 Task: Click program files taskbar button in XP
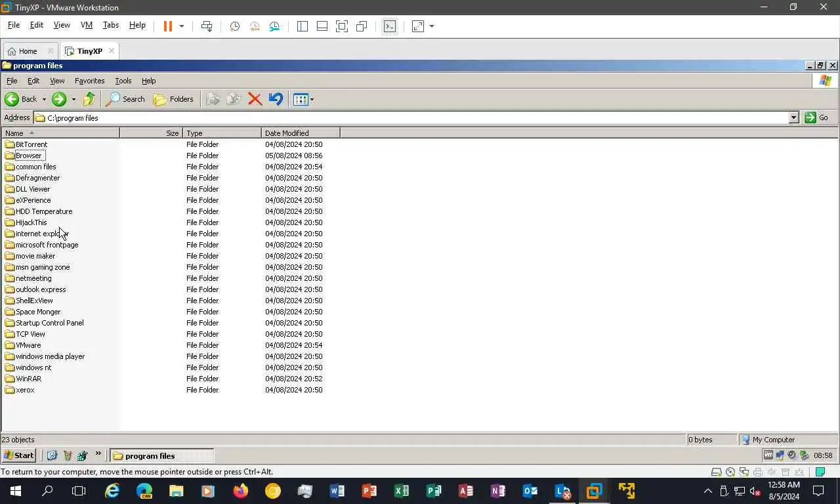pyautogui.click(x=161, y=455)
